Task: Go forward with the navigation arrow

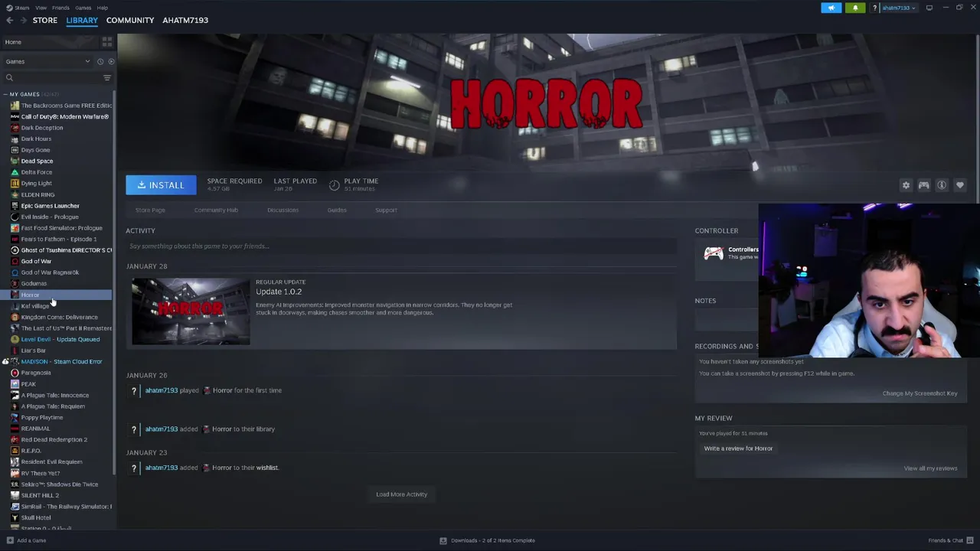Action: [24, 20]
